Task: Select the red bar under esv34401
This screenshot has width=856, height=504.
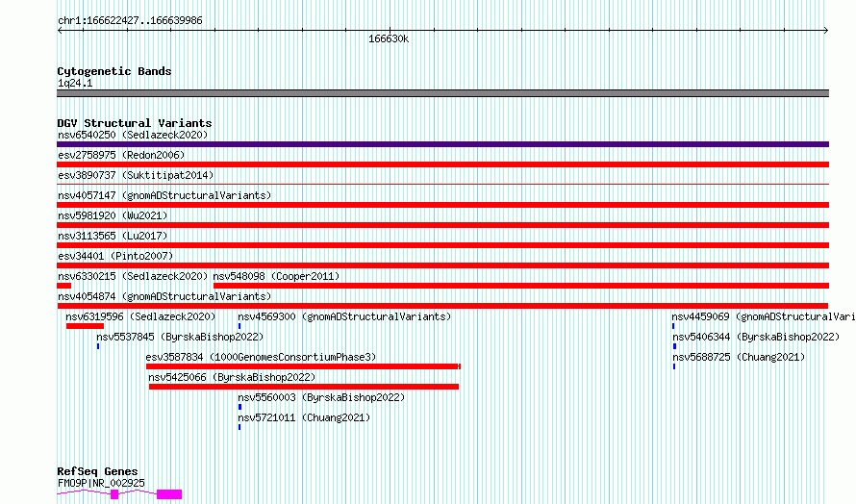Action: [x=442, y=265]
